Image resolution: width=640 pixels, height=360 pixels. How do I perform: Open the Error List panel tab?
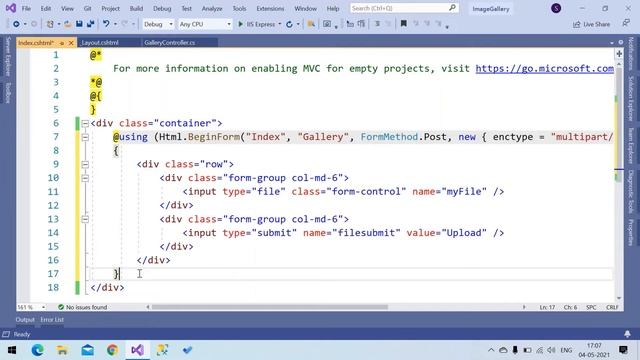(52, 320)
